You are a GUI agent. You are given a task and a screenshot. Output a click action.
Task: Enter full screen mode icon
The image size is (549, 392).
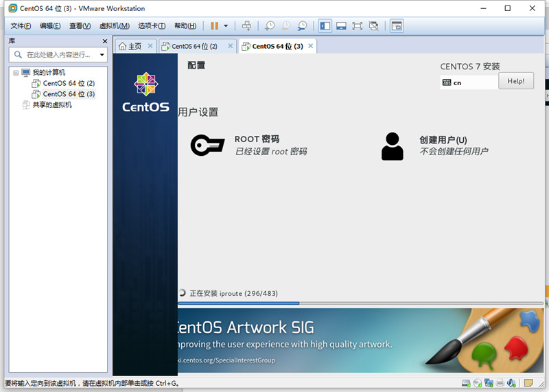(x=357, y=26)
